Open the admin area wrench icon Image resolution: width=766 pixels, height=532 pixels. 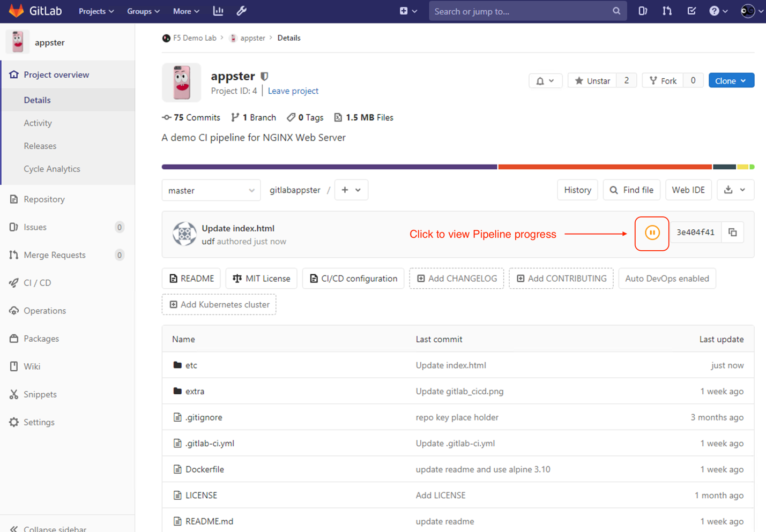pyautogui.click(x=242, y=11)
